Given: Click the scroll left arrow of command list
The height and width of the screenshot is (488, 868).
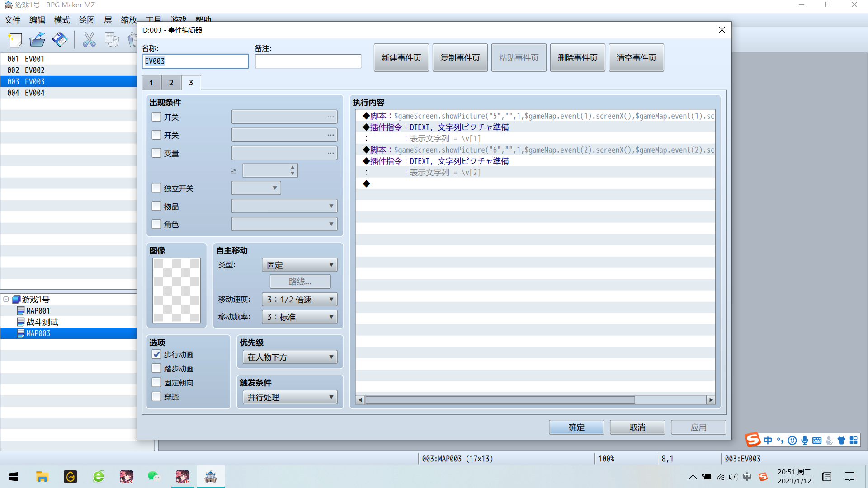Looking at the screenshot, I should [x=360, y=400].
